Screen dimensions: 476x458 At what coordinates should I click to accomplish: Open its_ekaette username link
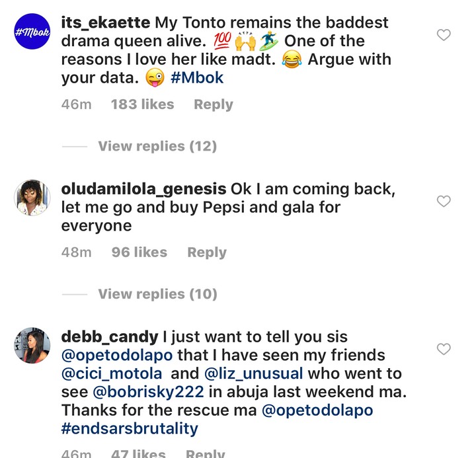(106, 23)
